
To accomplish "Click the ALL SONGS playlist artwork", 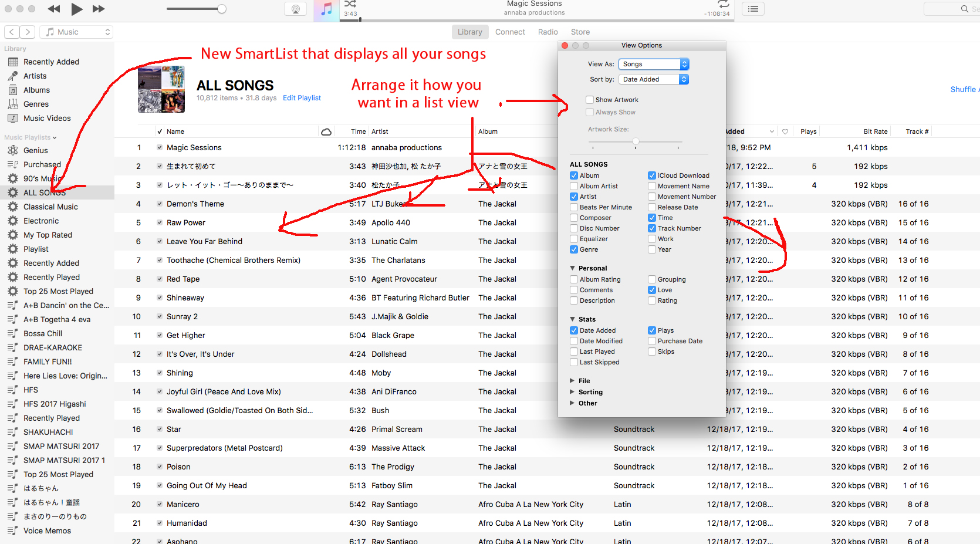I will (x=161, y=89).
